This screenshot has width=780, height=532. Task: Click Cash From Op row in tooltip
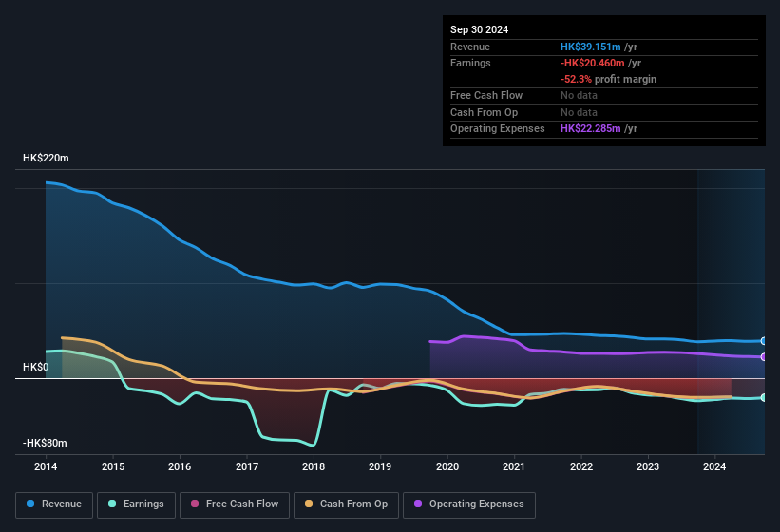click(x=604, y=112)
